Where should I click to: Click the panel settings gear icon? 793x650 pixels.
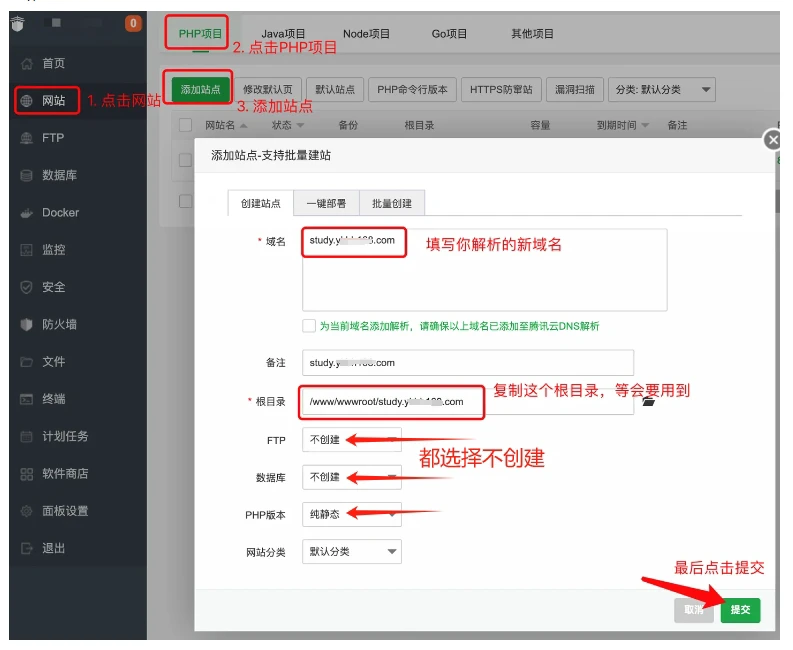point(27,511)
